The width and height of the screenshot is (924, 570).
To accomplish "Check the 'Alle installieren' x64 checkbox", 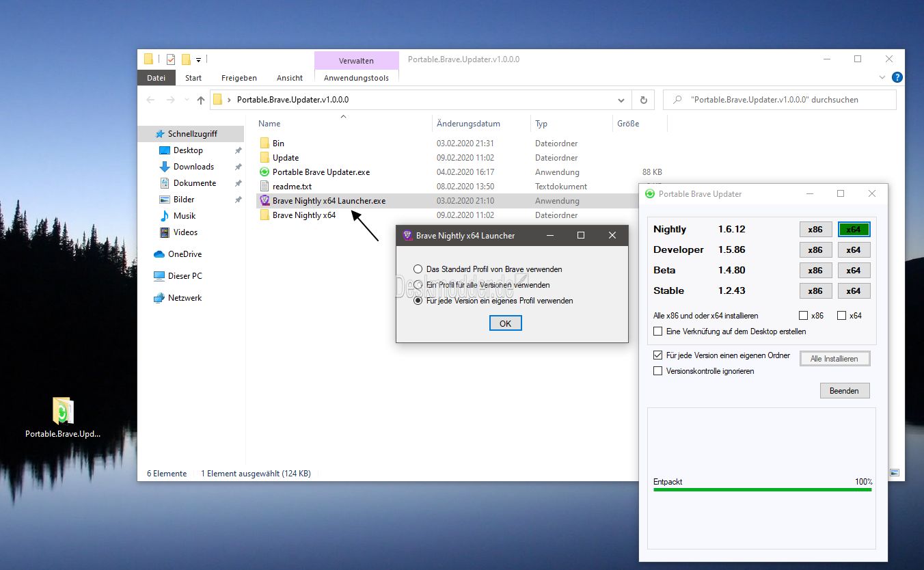I will point(841,316).
